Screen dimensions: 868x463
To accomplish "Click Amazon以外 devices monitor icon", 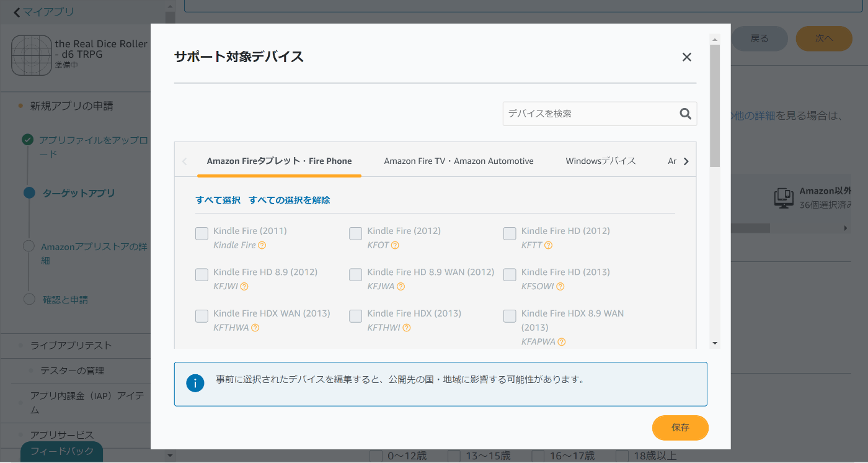I will pos(784,198).
